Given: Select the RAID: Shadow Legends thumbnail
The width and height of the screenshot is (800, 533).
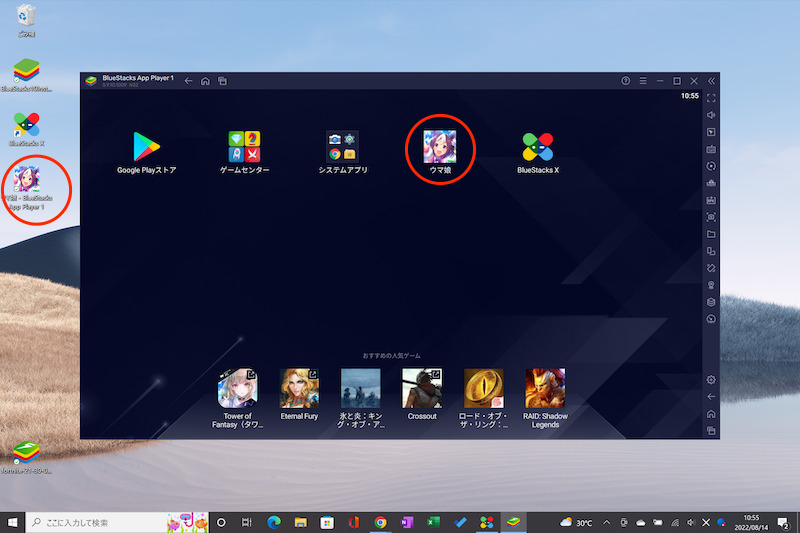Looking at the screenshot, I should click(x=545, y=388).
